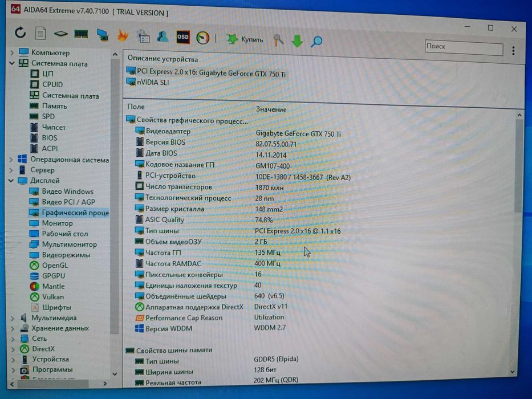This screenshot has height=399, width=532.
Task: Click the Поле column header
Action: click(136, 107)
